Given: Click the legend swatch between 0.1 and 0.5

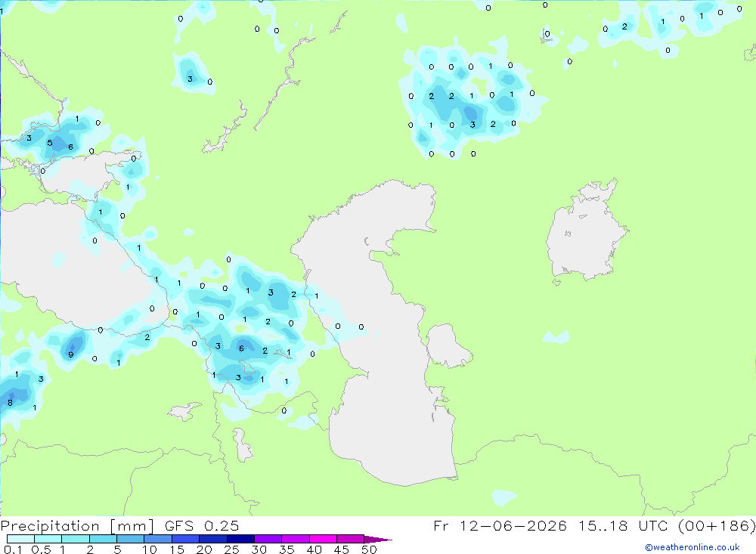Looking at the screenshot, I should [x=20, y=539].
